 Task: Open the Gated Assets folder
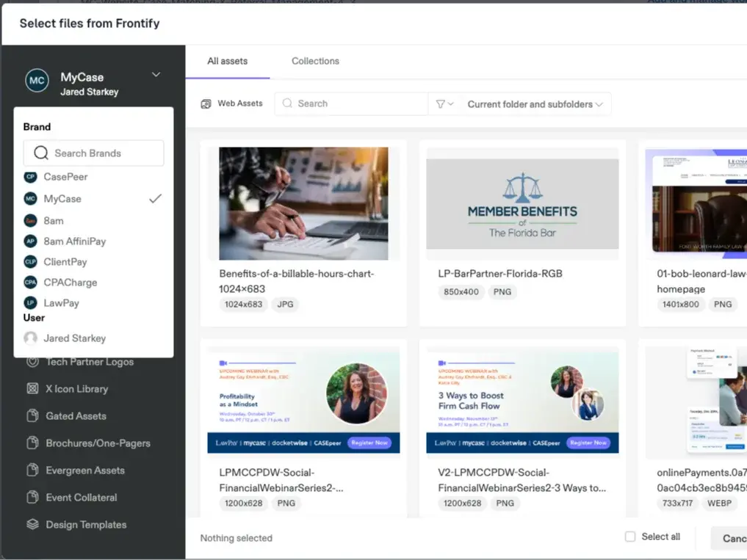pos(76,416)
